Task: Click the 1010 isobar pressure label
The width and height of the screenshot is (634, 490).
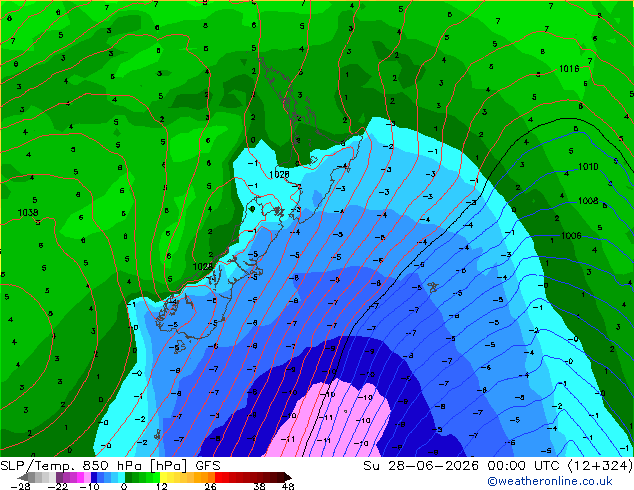Action: pos(588,167)
